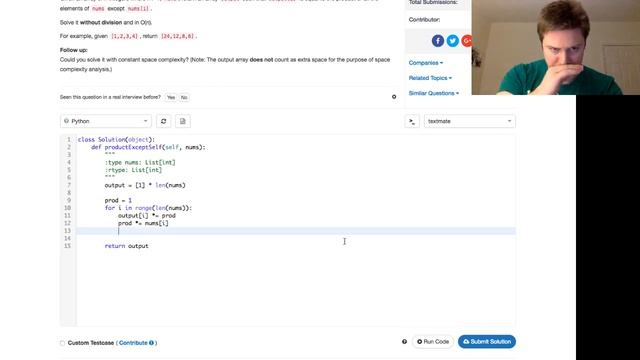Viewport: 640px width, 360px height.
Task: Click line number 7 in the editor gutter
Action: pyautogui.click(x=69, y=185)
